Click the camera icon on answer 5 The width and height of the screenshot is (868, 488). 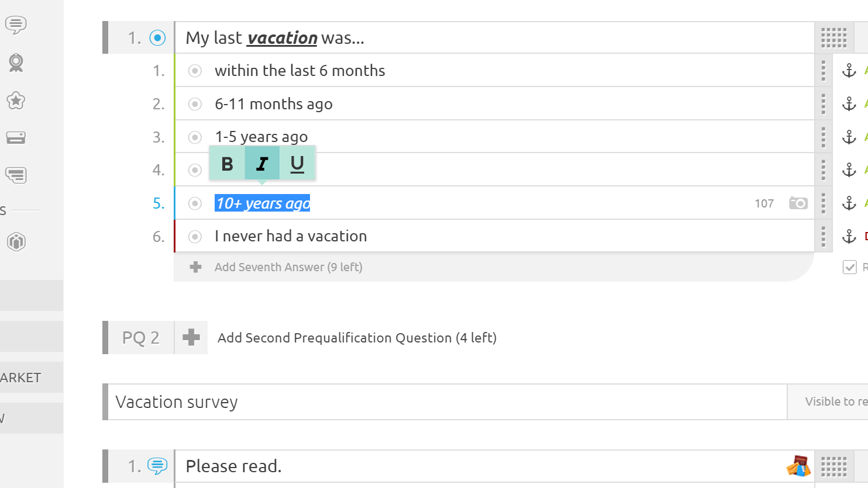click(798, 203)
